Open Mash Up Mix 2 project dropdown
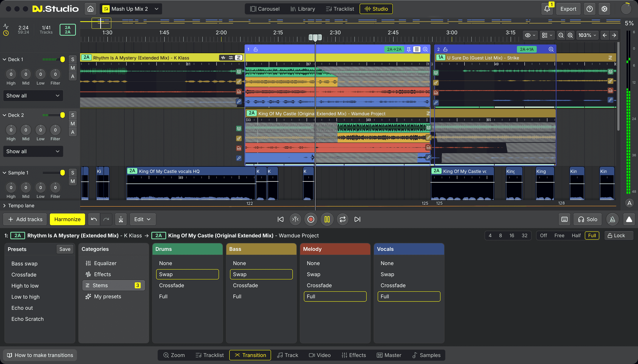638x364 pixels. coord(131,9)
